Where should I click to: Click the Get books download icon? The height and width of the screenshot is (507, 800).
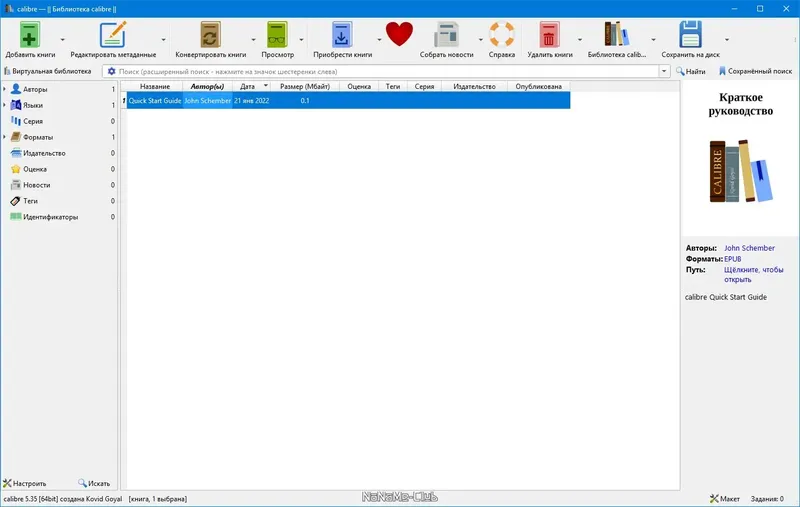pos(342,35)
